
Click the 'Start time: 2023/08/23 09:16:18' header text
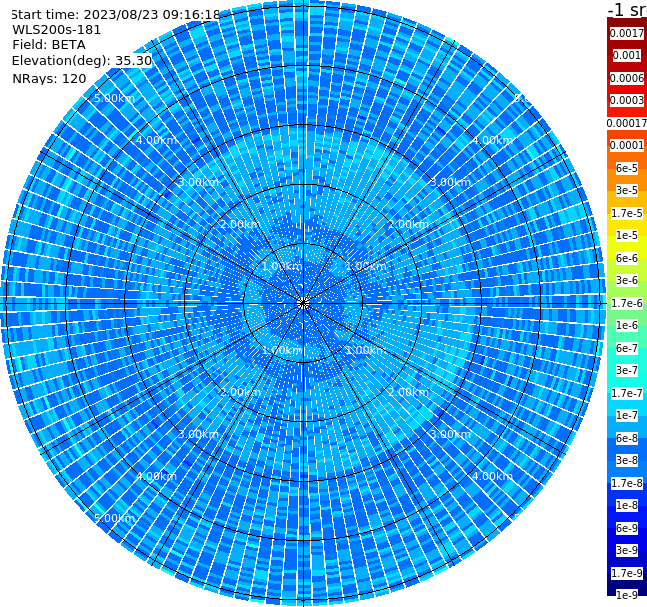(116, 15)
